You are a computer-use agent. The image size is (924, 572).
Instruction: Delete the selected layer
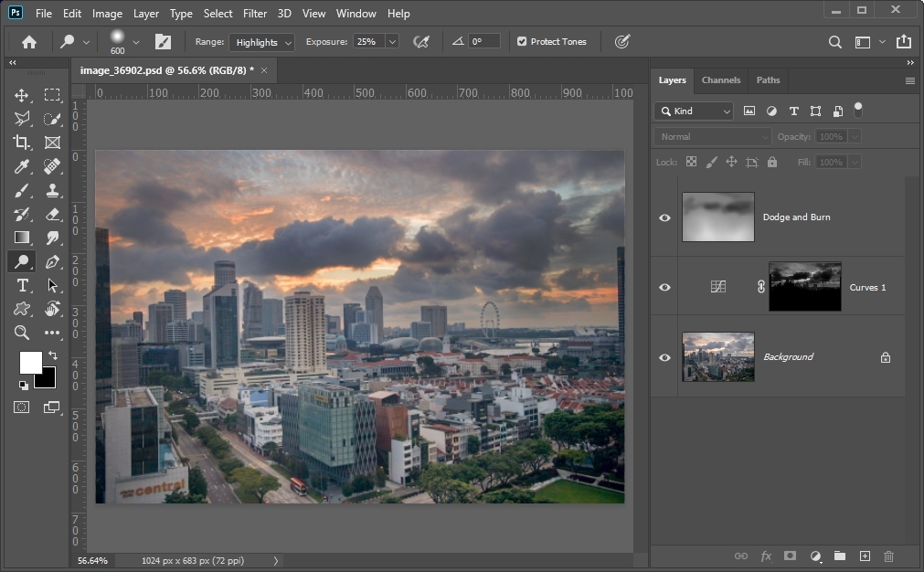888,556
